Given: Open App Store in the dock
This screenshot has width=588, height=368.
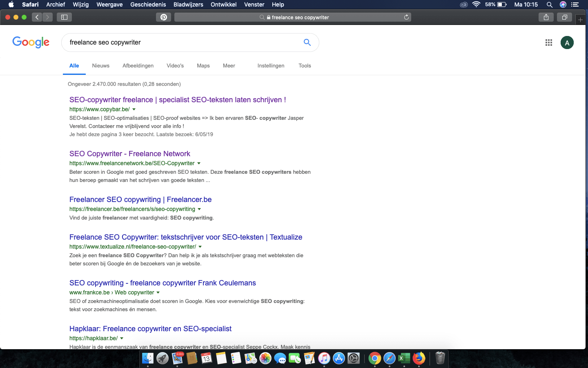Looking at the screenshot, I should (339, 359).
